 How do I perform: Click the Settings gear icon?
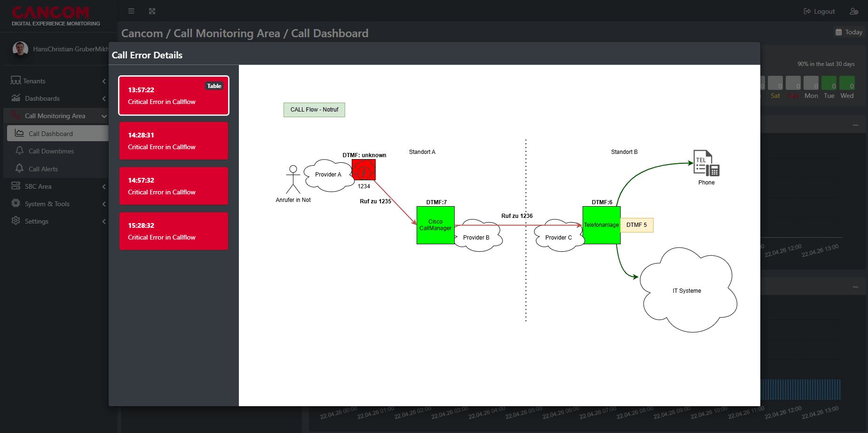pos(16,221)
